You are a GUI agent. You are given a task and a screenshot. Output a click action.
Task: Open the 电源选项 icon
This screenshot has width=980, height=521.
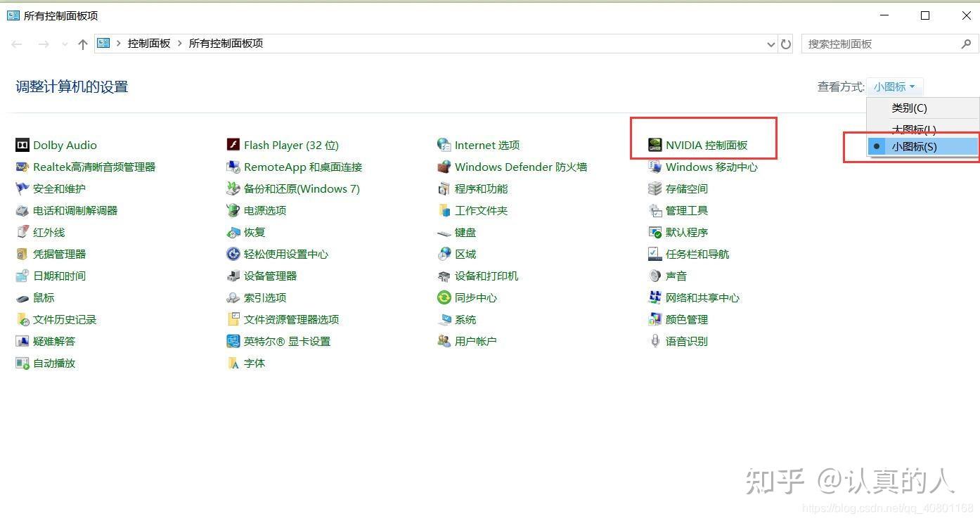pyautogui.click(x=233, y=211)
